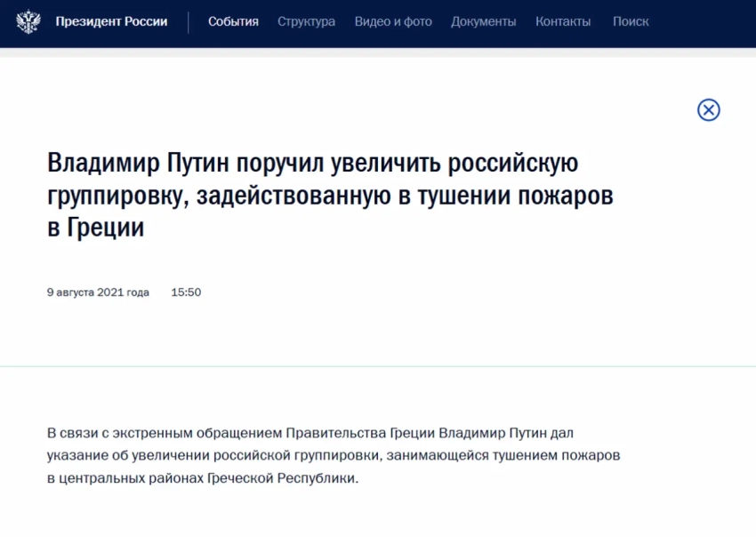Viewport: 756px width, 537px height.
Task: Click the Russian coat of arms emblem
Action: pos(28,22)
